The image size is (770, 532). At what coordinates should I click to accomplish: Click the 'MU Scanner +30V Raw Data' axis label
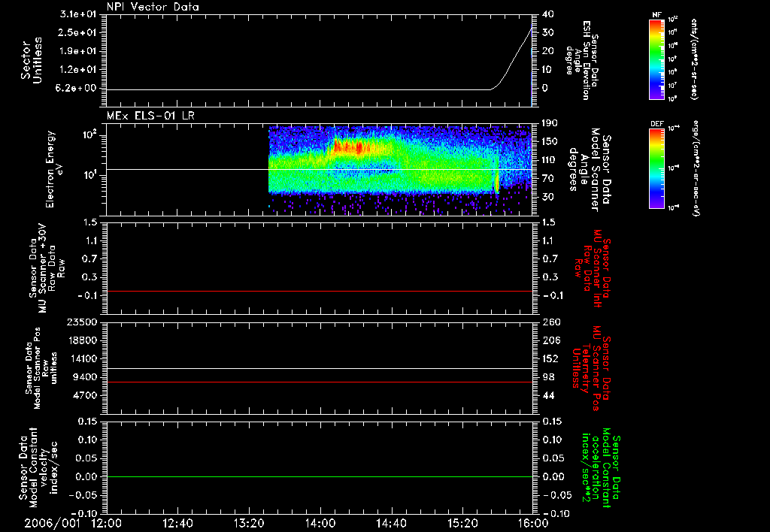tap(47, 268)
